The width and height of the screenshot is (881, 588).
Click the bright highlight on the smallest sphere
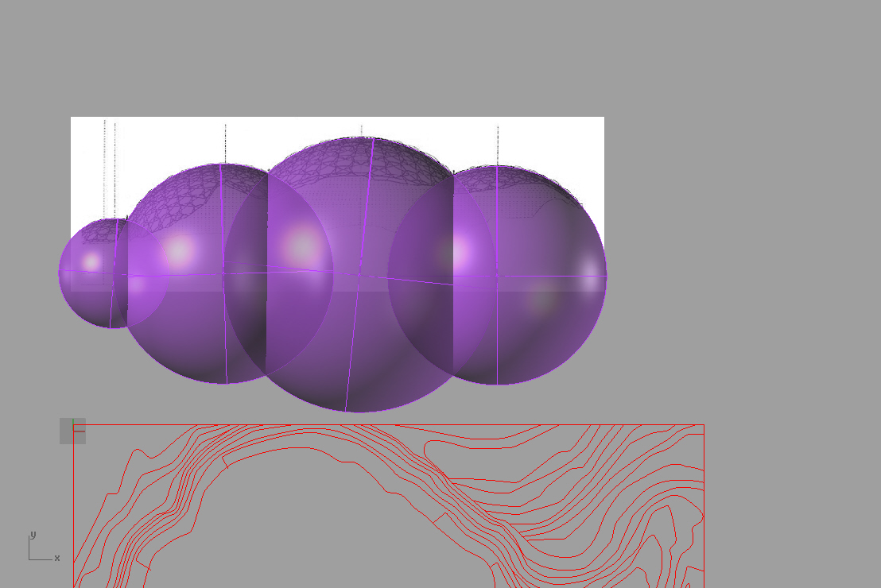(x=91, y=261)
